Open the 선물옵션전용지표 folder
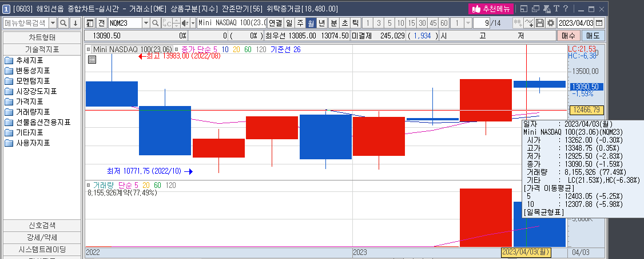The width and height of the screenshot is (644, 259). point(38,122)
